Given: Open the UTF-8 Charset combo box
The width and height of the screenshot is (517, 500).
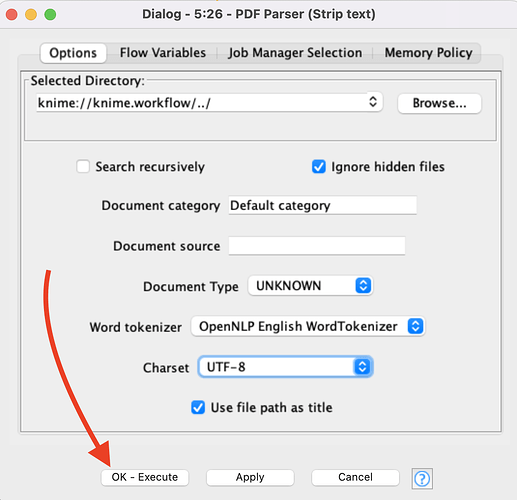Looking at the screenshot, I should click(x=285, y=367).
